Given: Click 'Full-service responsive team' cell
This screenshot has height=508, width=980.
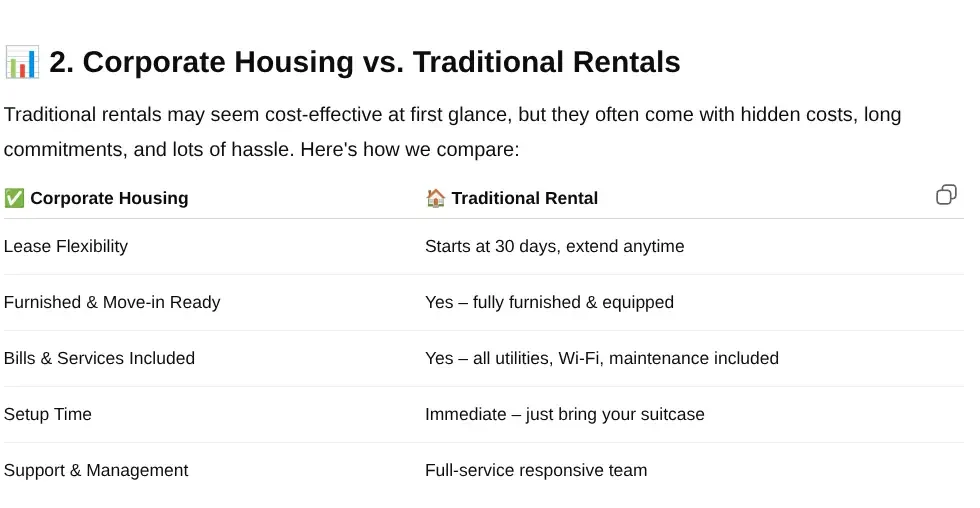Looking at the screenshot, I should (536, 470).
